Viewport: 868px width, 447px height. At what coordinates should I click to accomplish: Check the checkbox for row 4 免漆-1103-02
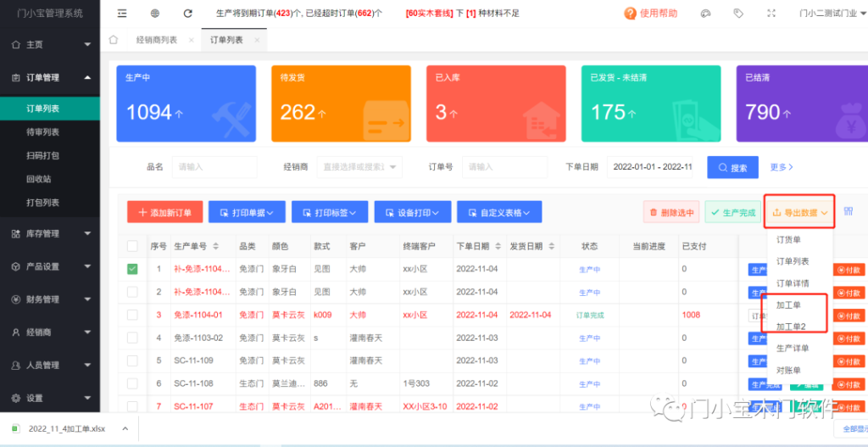(x=132, y=338)
